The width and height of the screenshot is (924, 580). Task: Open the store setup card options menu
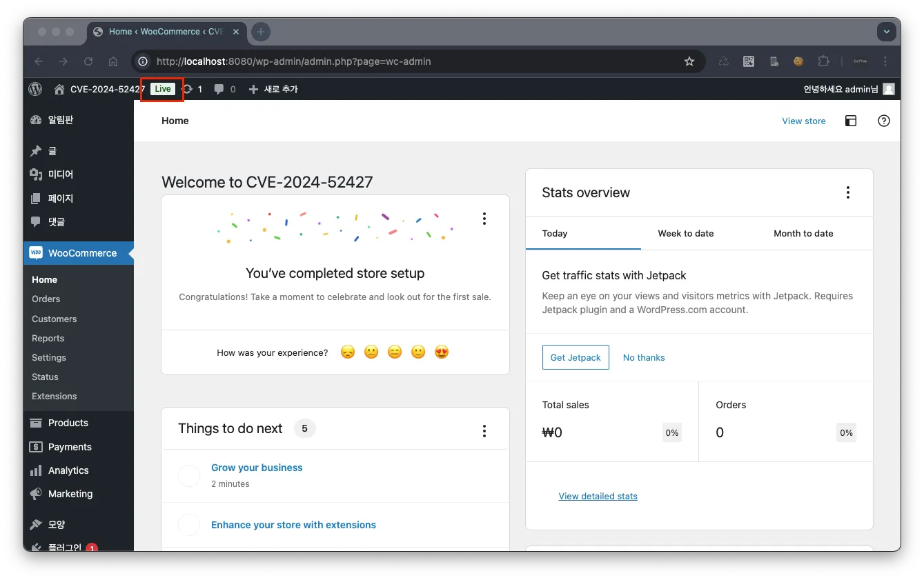pyautogui.click(x=484, y=219)
